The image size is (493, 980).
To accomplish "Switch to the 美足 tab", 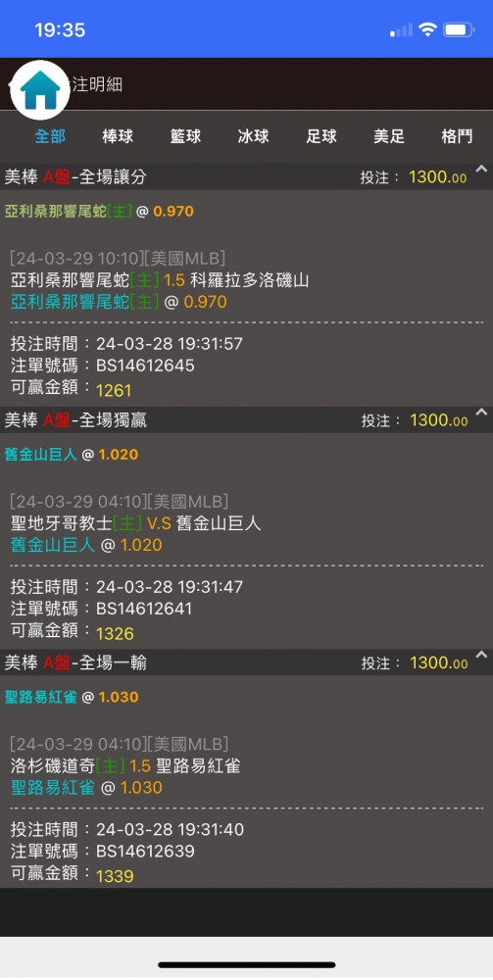I will [389, 136].
